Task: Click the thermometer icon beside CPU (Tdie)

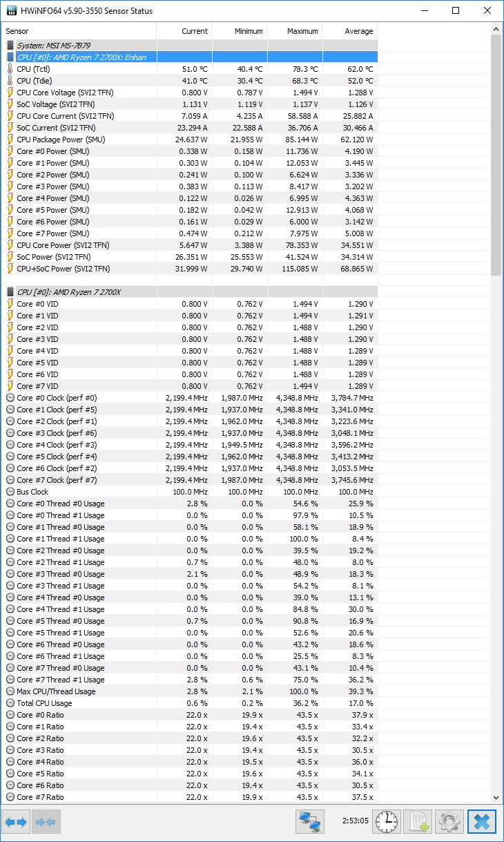Action: (x=10, y=81)
